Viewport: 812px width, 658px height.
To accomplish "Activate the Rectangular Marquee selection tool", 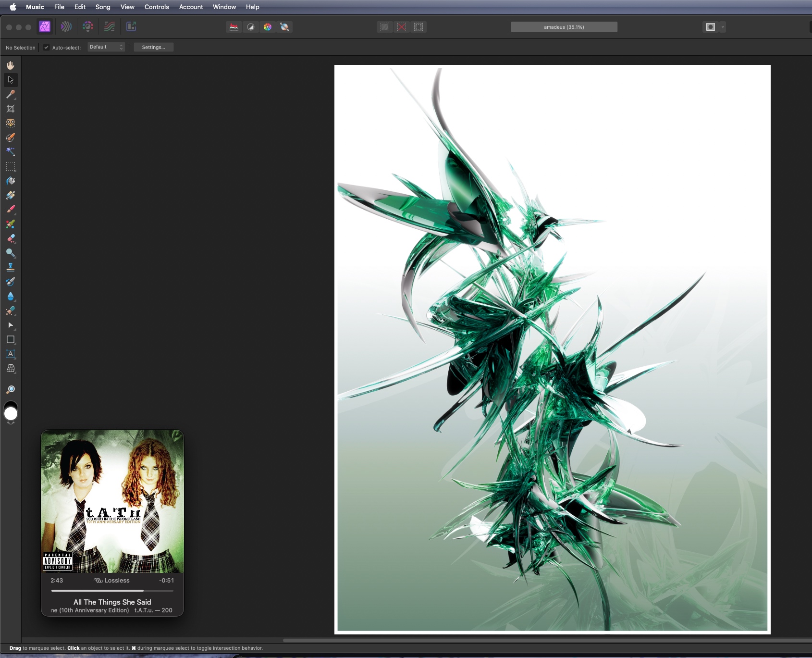I will coord(11,166).
